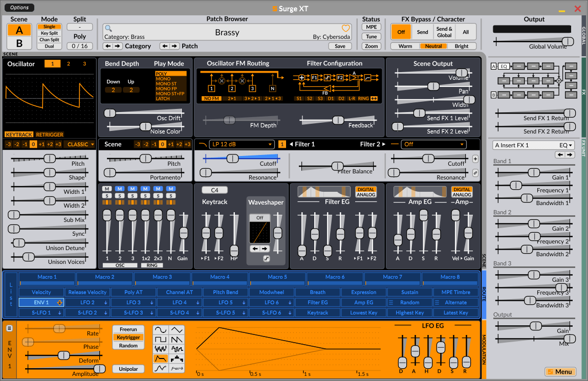Favorite the Brassy patch with the heart icon
The height and width of the screenshot is (381, 588).
pyautogui.click(x=345, y=28)
